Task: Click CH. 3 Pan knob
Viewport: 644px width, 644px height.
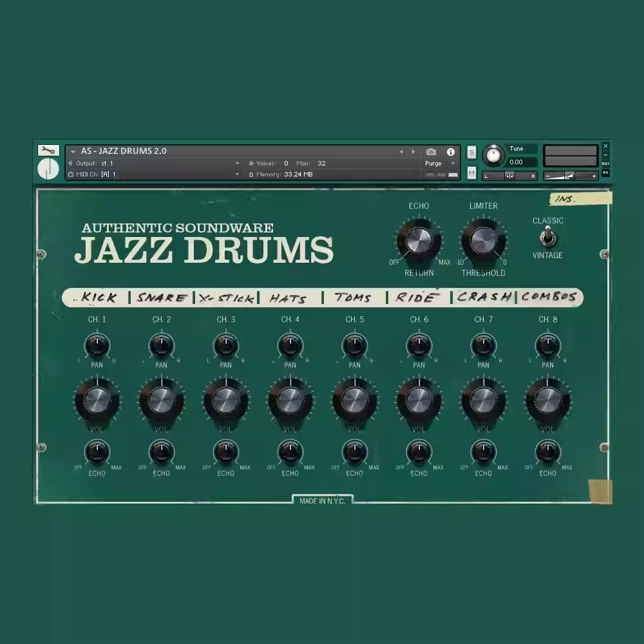Action: point(226,345)
